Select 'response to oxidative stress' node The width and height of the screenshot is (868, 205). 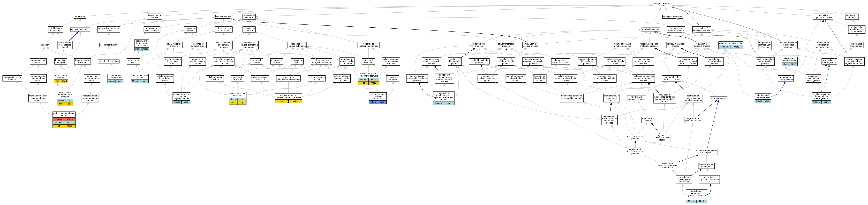pos(198,45)
